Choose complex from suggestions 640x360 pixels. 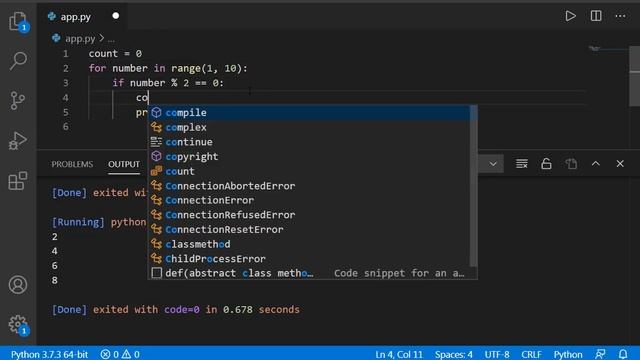(309, 127)
